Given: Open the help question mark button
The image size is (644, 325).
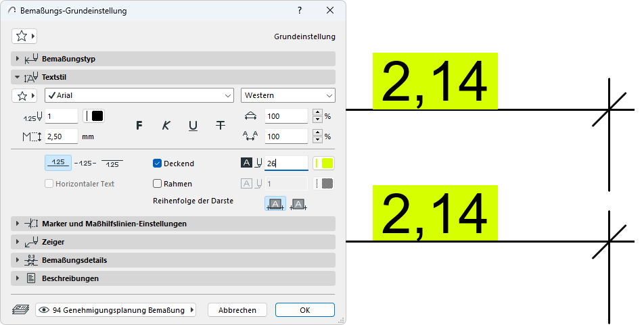Looking at the screenshot, I should [x=300, y=11].
